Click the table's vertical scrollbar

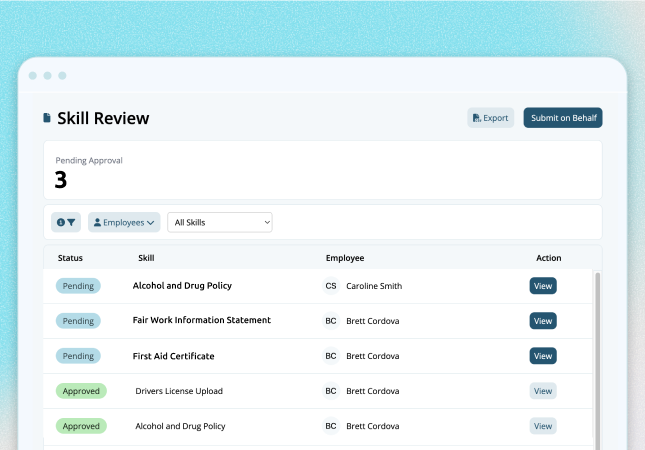tap(597, 360)
